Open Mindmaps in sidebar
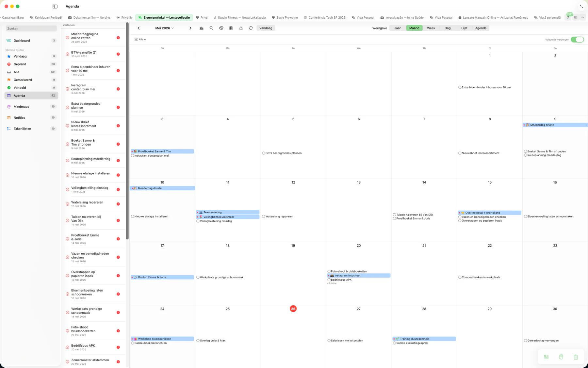Image resolution: width=588 pixels, height=368 pixels. 31,107
